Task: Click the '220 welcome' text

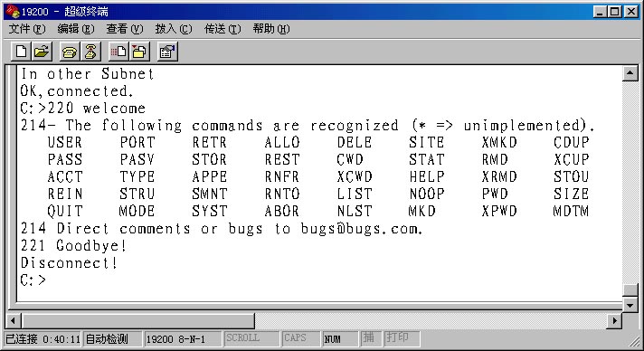Action: [96, 108]
